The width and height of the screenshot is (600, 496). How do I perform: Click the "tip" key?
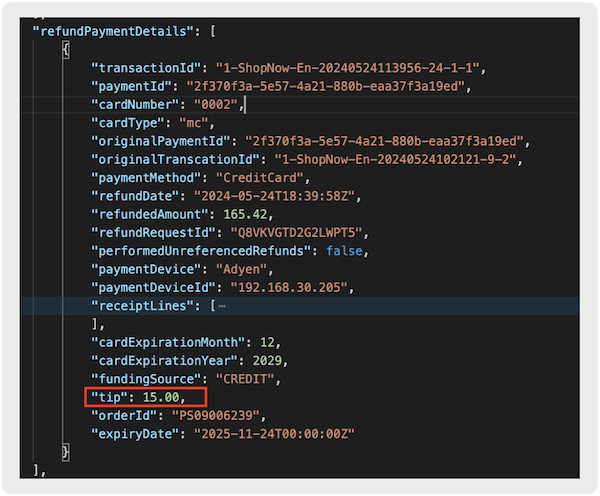[109, 397]
